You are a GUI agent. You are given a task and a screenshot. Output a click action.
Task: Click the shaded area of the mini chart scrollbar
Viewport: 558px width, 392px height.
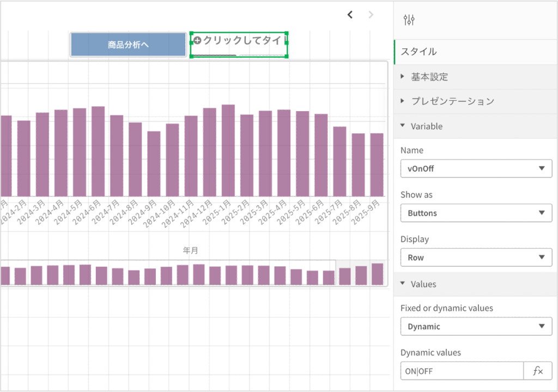coord(361,272)
